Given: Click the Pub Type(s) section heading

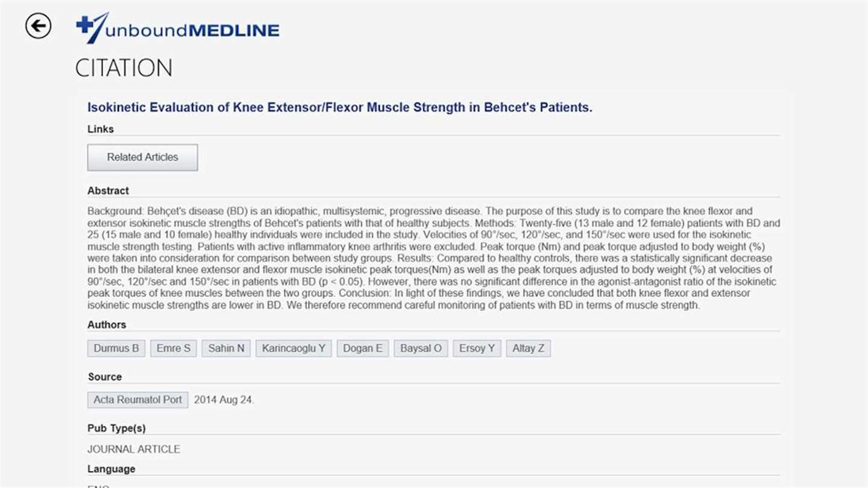Looking at the screenshot, I should (x=116, y=428).
